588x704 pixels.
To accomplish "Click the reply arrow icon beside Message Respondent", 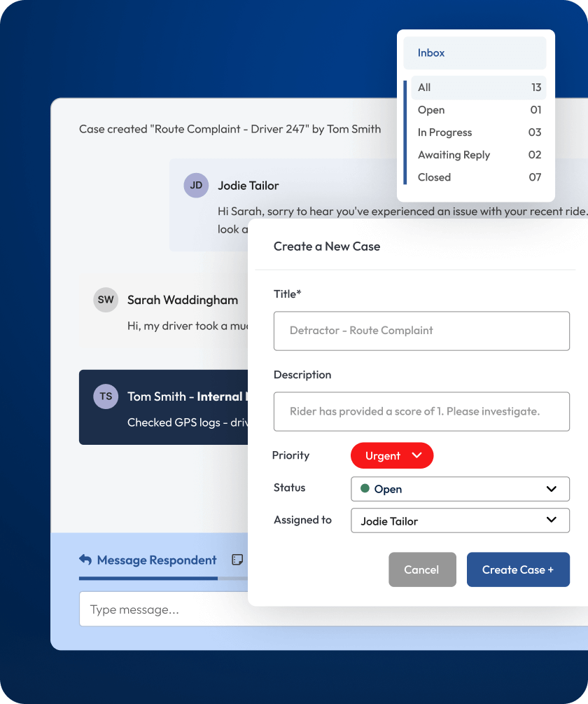I will pos(85,560).
